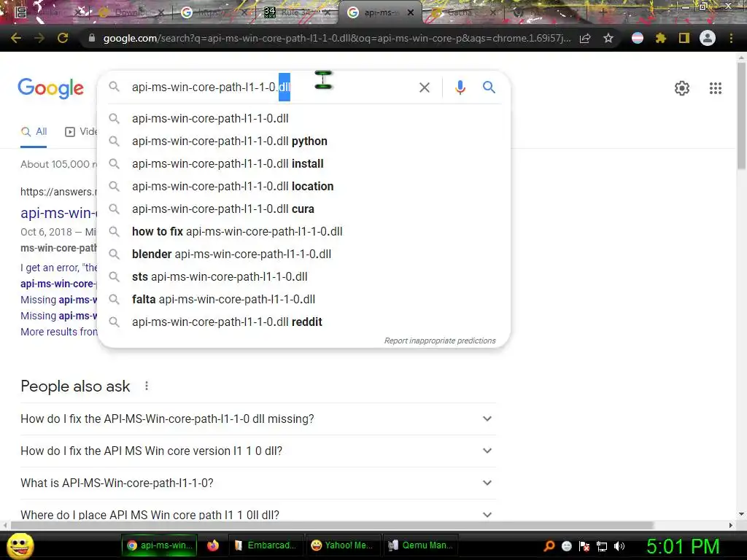Click the api-ms-win... Chrome taskbar button
This screenshot has height=560, width=747.
[160, 545]
